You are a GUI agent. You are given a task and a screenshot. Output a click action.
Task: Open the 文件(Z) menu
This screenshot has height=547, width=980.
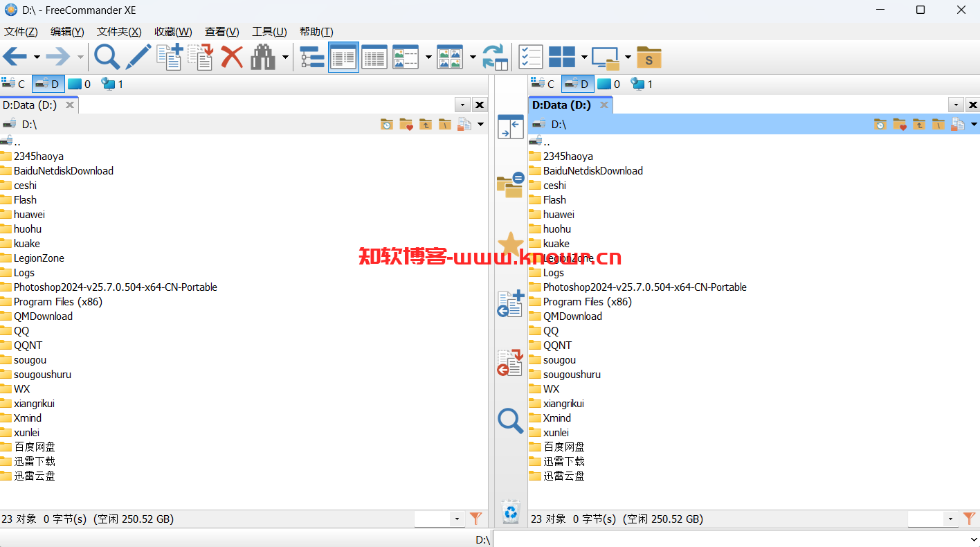[x=21, y=32]
